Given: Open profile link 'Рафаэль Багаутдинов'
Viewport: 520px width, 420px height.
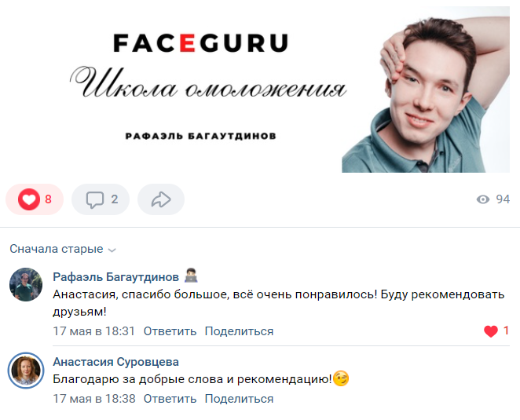Looking at the screenshot, I should pyautogui.click(x=115, y=277).
